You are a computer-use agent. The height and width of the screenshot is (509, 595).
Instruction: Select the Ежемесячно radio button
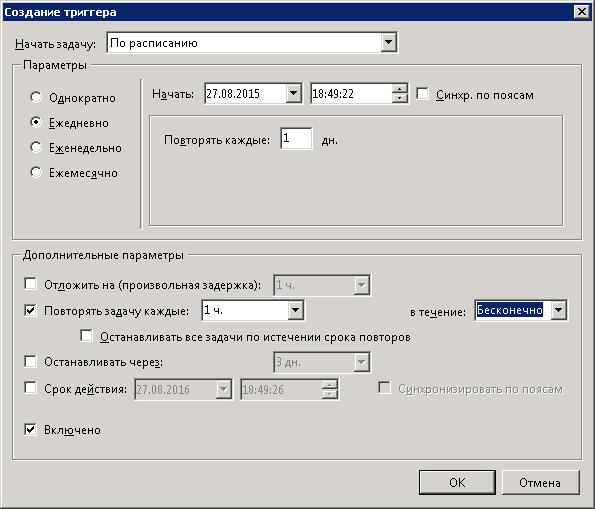[x=36, y=172]
